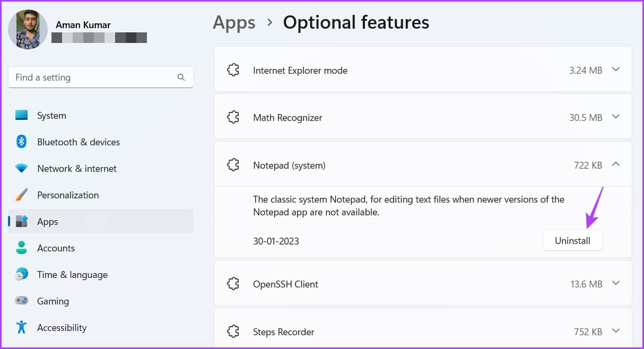This screenshot has height=349, width=644.
Task: Expand the OpenSSH Client chevron
Action: [x=616, y=283]
